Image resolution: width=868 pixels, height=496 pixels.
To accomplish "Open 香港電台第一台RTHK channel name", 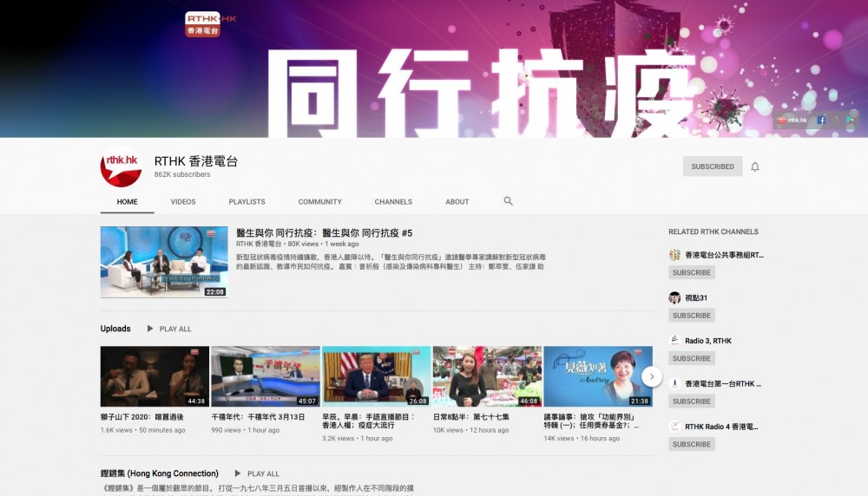I will click(x=723, y=383).
